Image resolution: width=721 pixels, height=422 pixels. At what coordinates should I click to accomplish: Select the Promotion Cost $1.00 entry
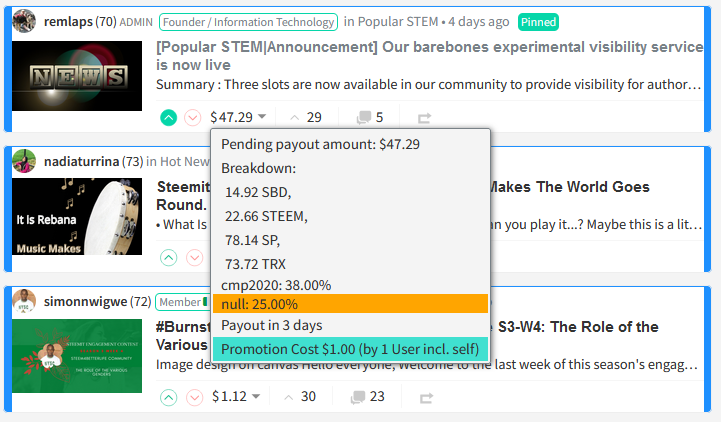(x=349, y=349)
